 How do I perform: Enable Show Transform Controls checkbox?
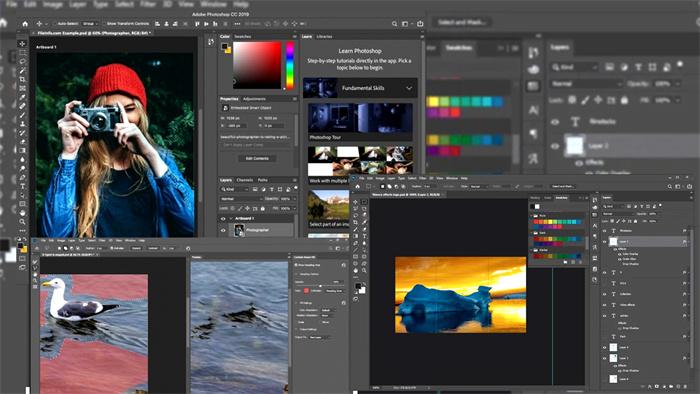coord(104,24)
